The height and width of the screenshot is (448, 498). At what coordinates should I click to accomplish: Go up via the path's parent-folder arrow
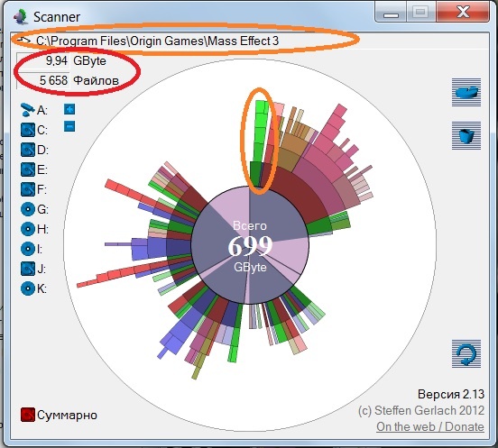[23, 41]
